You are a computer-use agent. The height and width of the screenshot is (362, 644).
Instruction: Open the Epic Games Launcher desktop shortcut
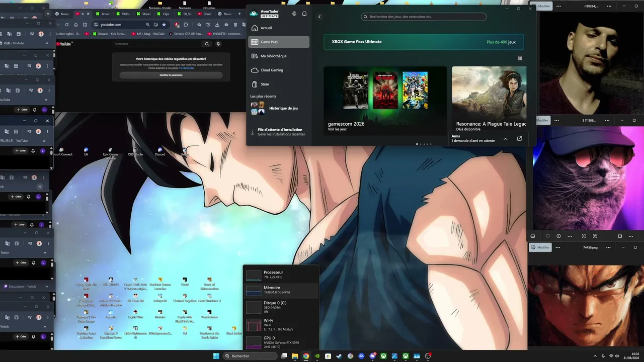click(111, 153)
